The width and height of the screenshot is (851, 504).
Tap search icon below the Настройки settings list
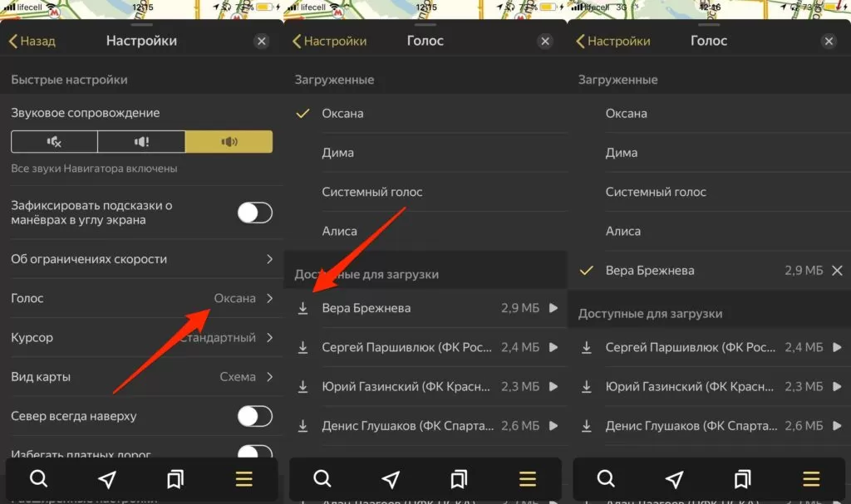tap(38, 479)
